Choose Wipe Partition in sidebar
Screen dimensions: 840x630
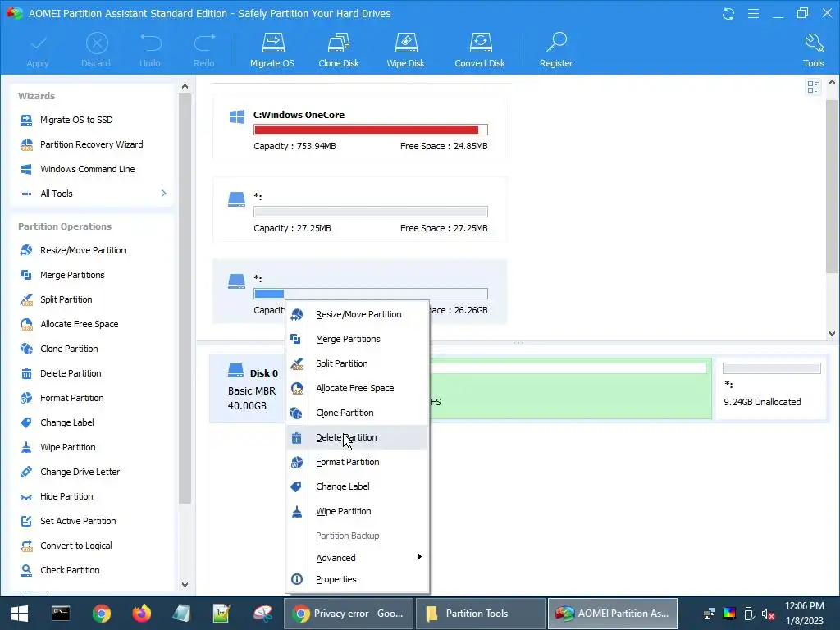[67, 447]
